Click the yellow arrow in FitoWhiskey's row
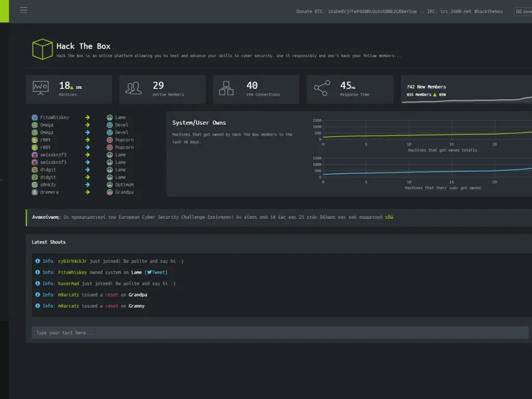The width and height of the screenshot is (532, 399). click(87, 117)
